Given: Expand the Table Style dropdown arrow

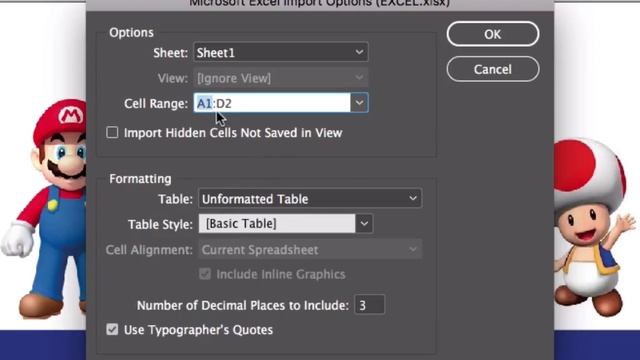Looking at the screenshot, I should [364, 224].
